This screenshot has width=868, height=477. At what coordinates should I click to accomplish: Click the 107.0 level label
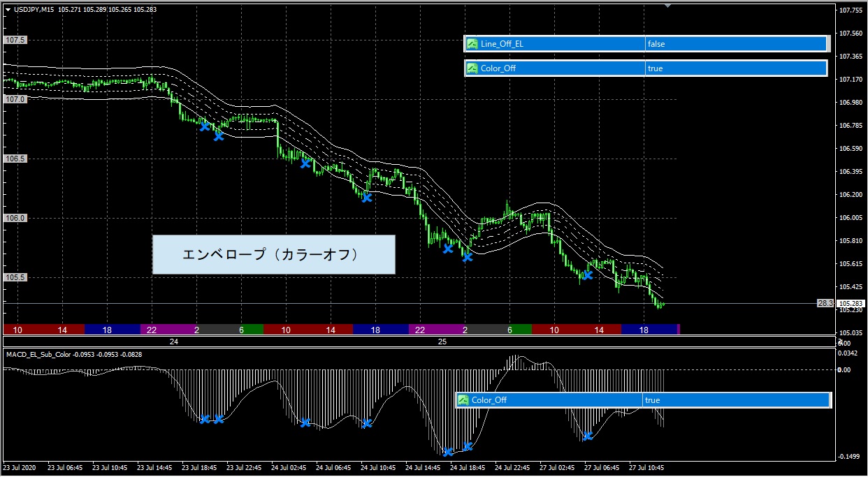click(15, 100)
